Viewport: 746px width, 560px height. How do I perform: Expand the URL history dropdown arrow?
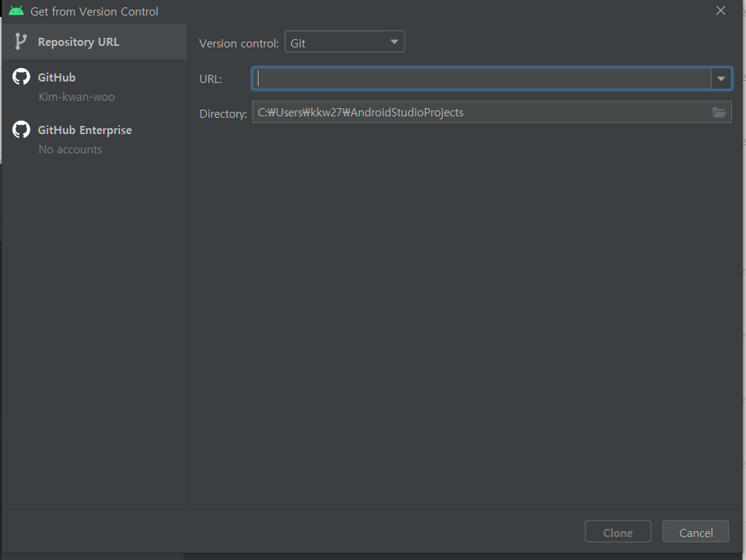(720, 78)
